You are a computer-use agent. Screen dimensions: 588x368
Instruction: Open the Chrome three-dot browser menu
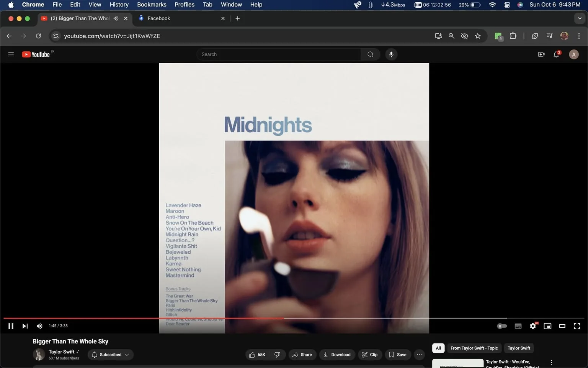pyautogui.click(x=579, y=36)
